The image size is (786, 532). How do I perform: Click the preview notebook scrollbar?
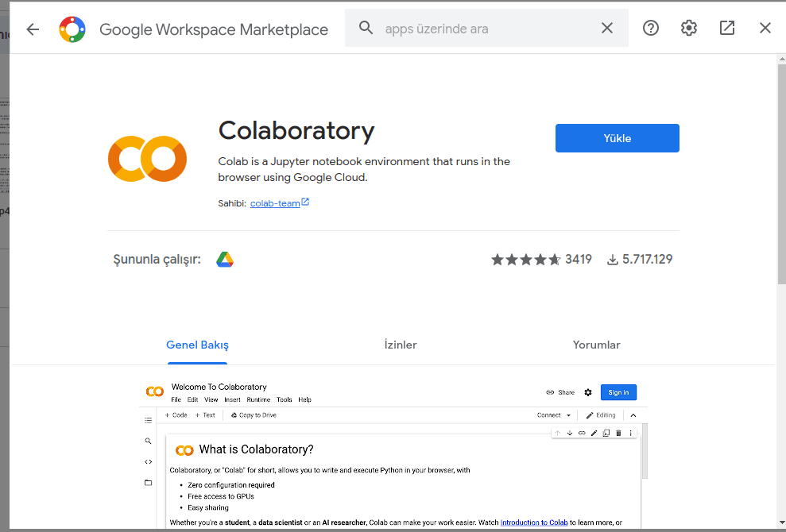tap(645, 451)
